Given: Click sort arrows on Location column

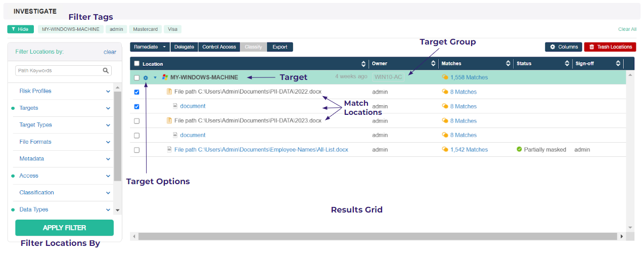Looking at the screenshot, I should click(x=363, y=64).
